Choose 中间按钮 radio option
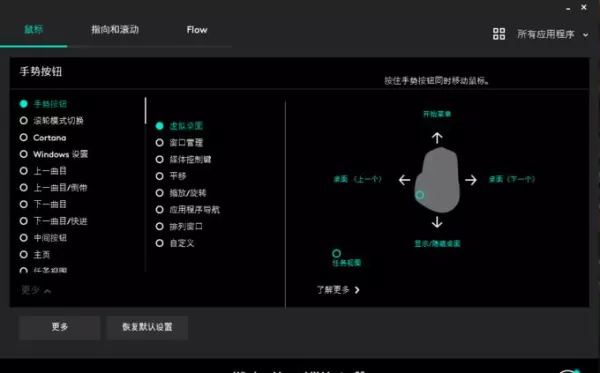 point(43,238)
